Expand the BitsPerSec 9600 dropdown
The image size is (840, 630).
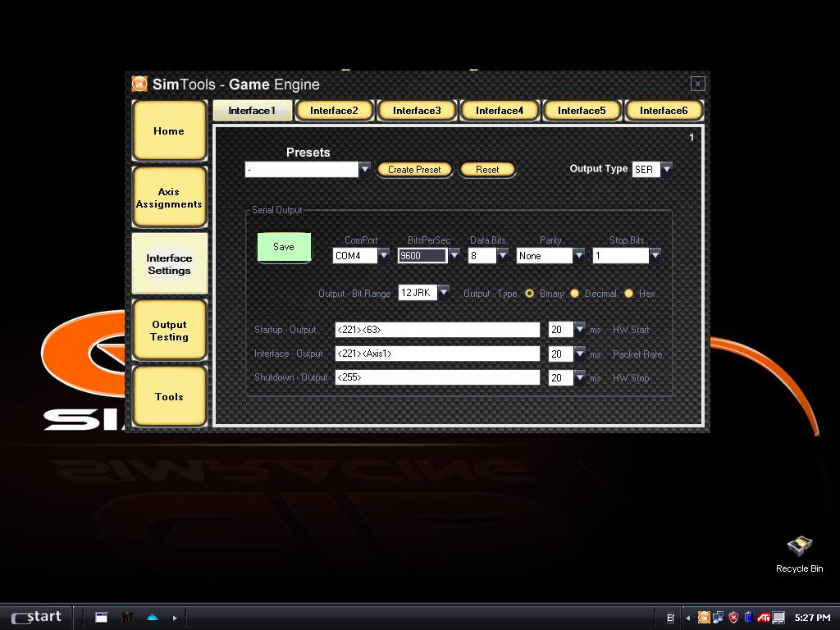(454, 256)
